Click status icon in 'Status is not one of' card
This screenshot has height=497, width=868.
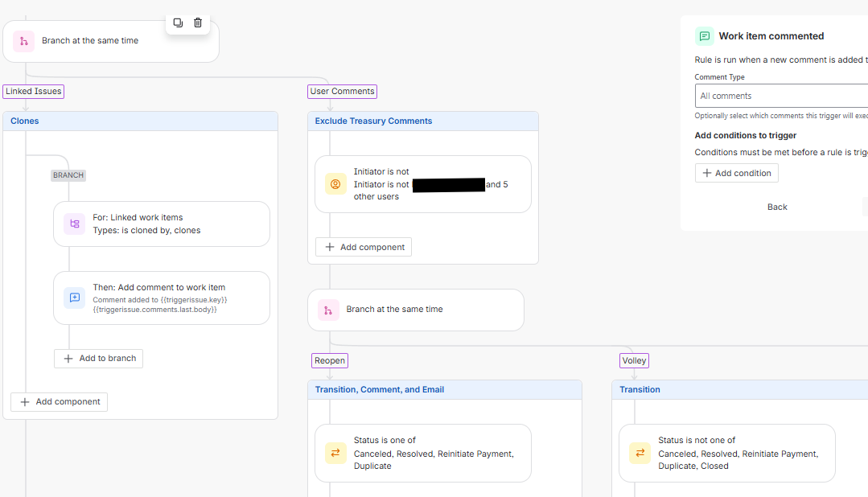[x=640, y=453]
